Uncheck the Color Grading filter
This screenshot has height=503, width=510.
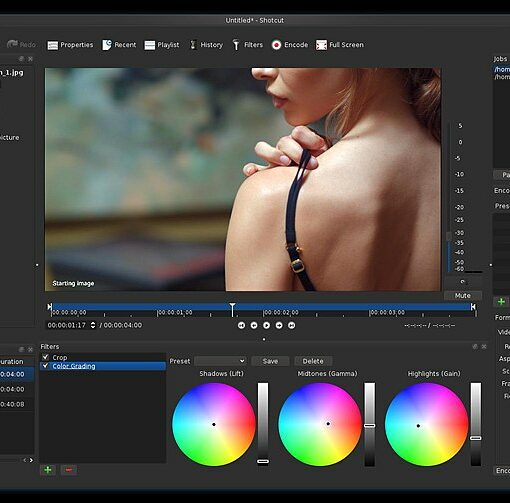(46, 366)
